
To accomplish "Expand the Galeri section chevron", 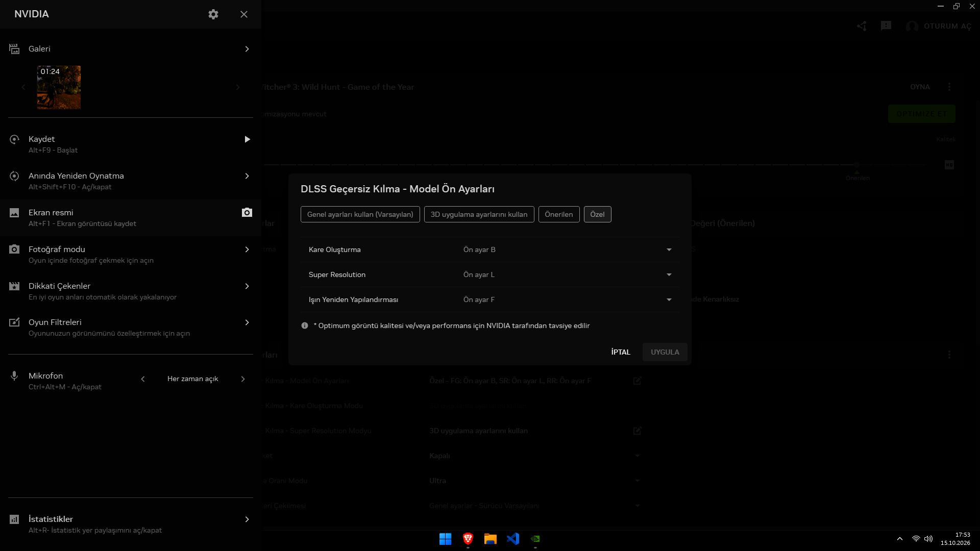I will (247, 49).
